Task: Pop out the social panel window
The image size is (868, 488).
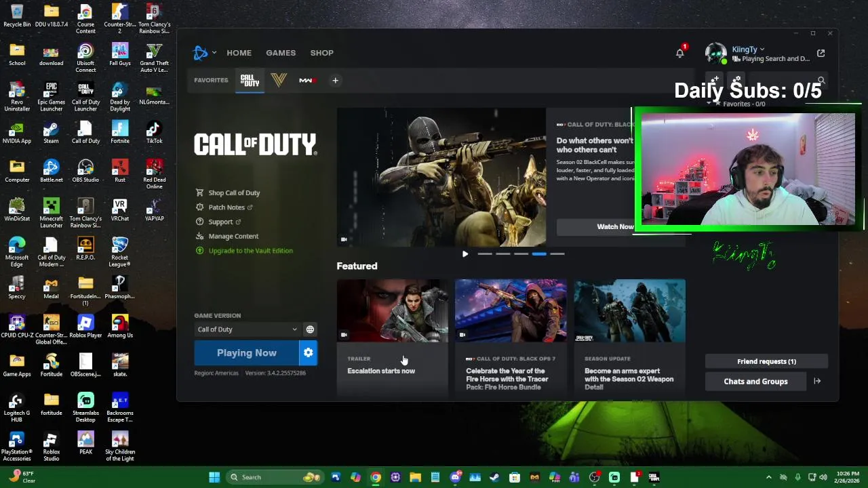Action: [821, 53]
